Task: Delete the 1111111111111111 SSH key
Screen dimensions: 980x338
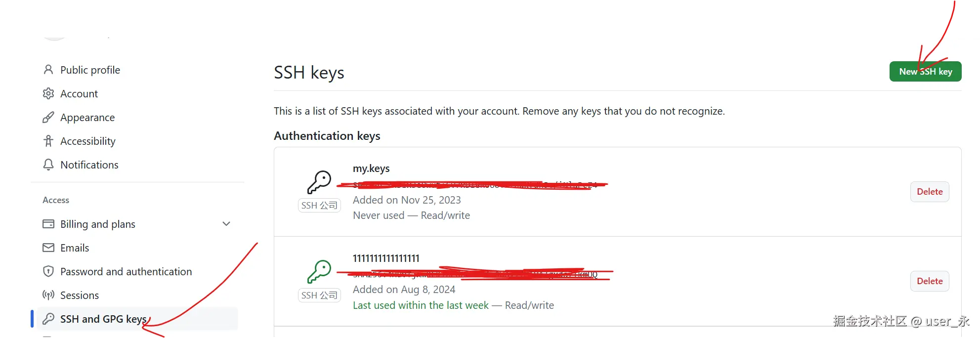Action: pos(929,281)
